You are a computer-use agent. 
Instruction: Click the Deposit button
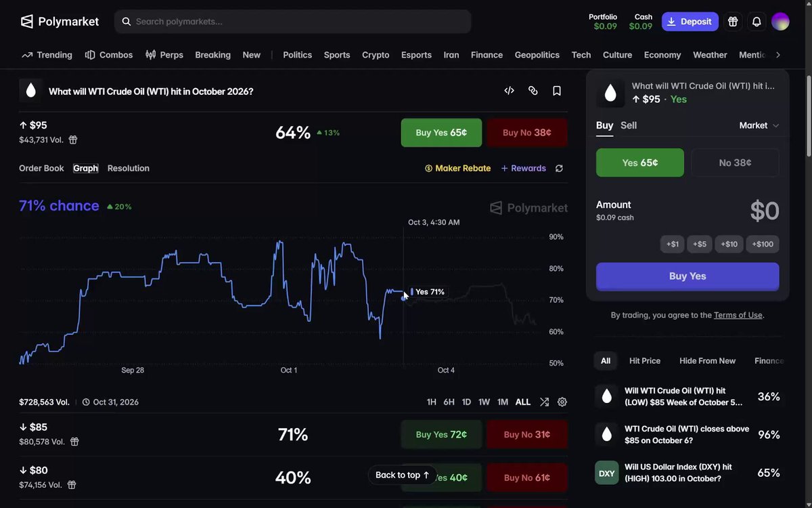(690, 22)
